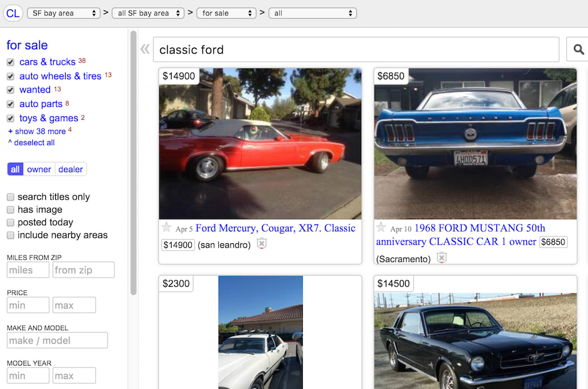Uncheck the wanted category checkbox
The height and width of the screenshot is (389, 588).
(x=11, y=90)
